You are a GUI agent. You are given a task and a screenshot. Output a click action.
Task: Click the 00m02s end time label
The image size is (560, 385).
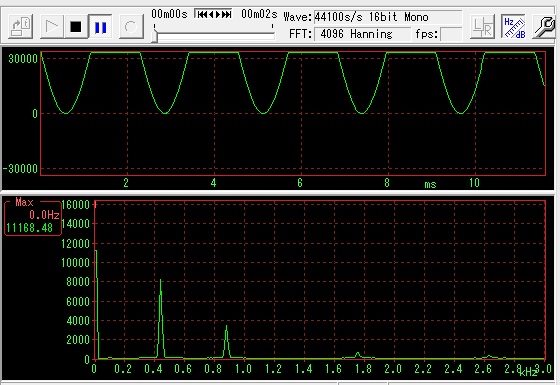click(259, 14)
